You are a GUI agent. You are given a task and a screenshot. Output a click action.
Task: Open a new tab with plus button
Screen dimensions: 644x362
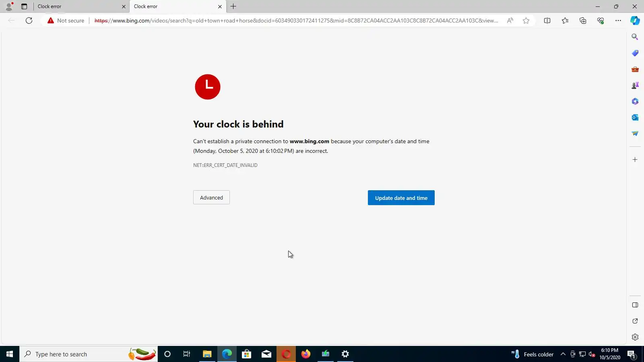pyautogui.click(x=233, y=6)
